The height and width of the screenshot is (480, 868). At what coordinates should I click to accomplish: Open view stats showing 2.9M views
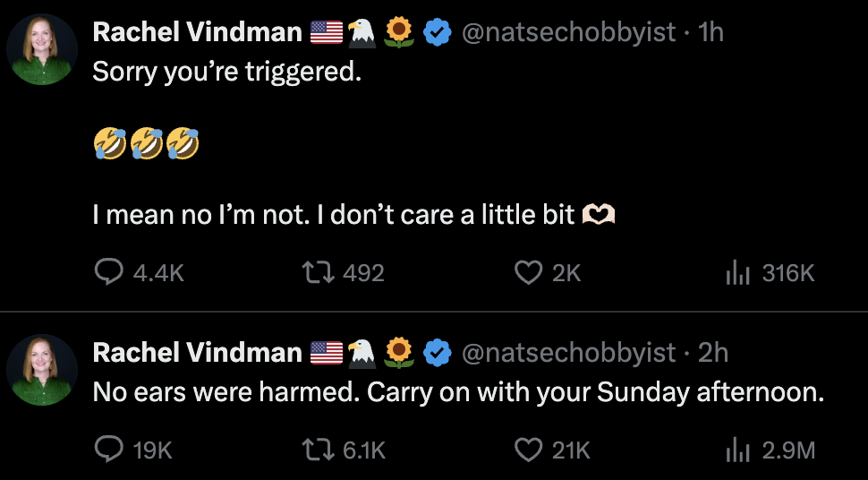(x=736, y=450)
